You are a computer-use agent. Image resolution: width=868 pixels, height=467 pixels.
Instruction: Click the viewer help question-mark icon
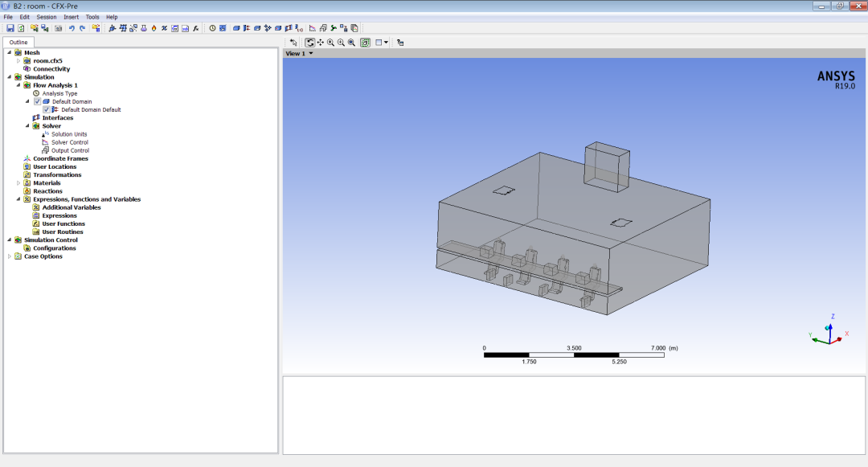(400, 43)
